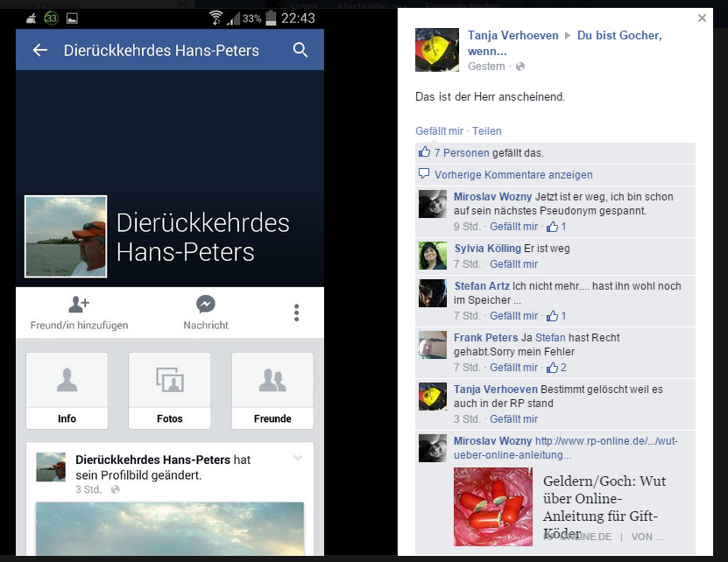Open the Info tile
The image size is (728, 562).
pos(67,390)
